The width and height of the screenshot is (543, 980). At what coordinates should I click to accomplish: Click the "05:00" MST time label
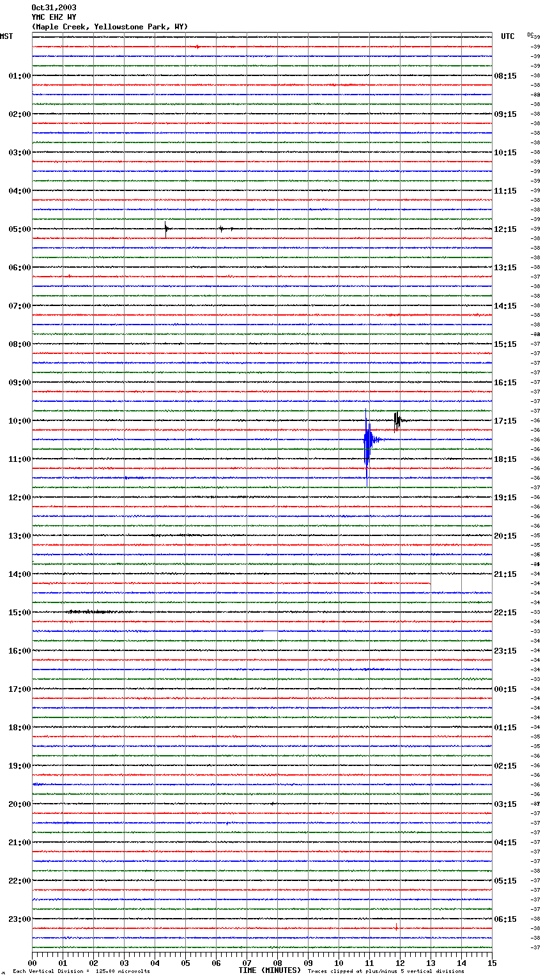pos(19,229)
